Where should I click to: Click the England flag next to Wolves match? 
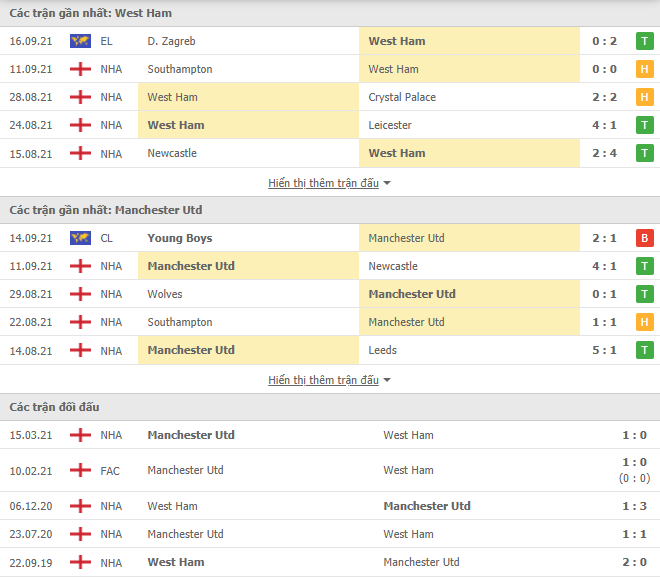pos(80,294)
